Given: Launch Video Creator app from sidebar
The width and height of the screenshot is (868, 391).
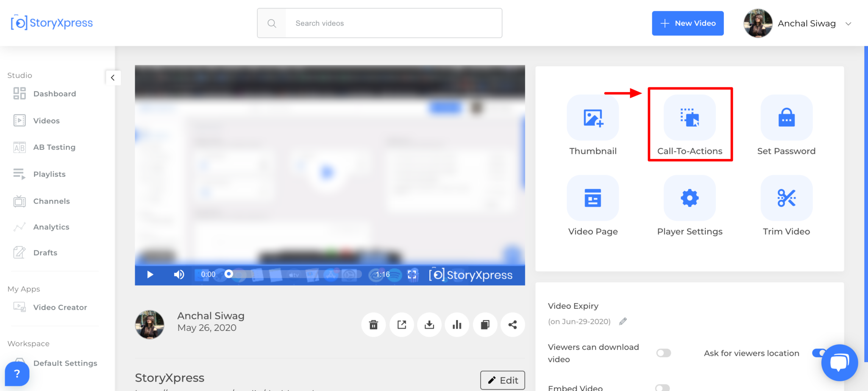Looking at the screenshot, I should click(50, 307).
